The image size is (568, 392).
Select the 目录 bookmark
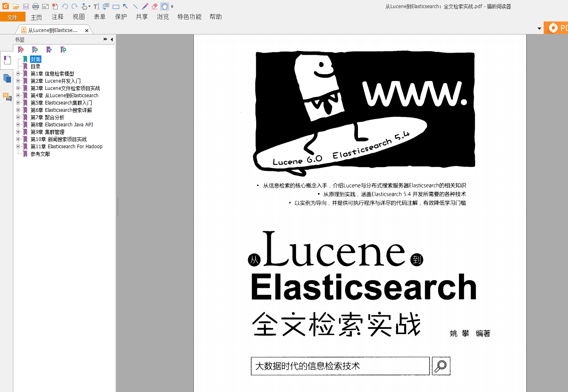pos(36,66)
